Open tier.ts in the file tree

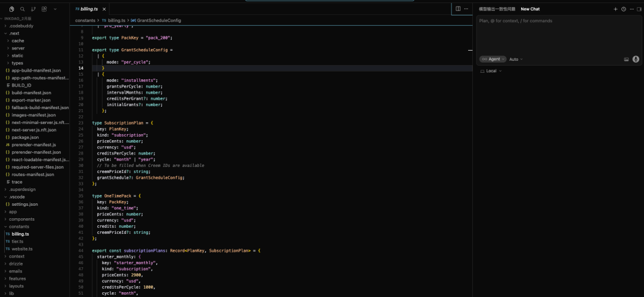[x=17, y=242]
